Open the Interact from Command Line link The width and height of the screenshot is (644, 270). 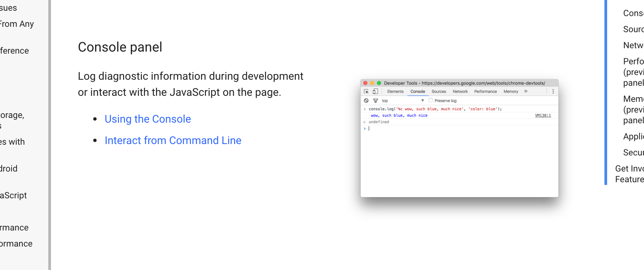[x=173, y=140]
